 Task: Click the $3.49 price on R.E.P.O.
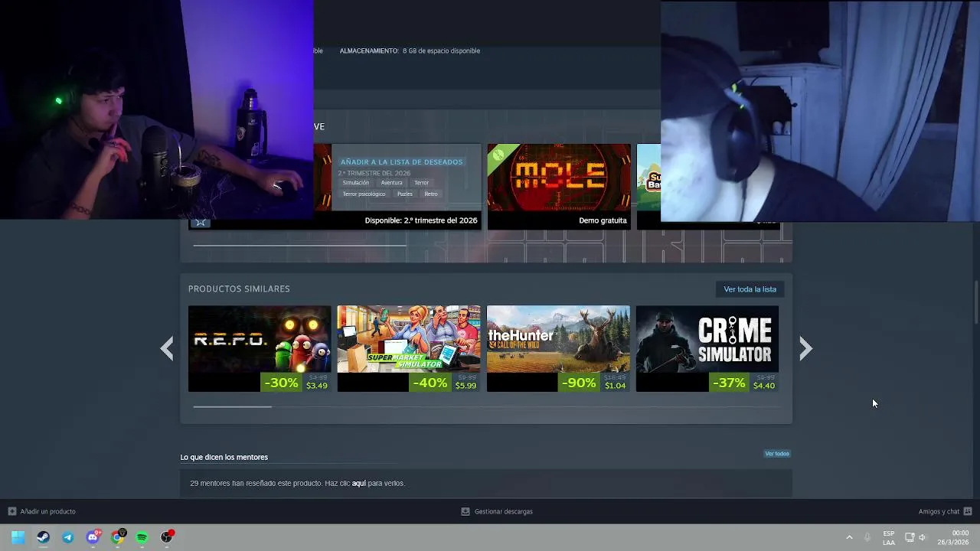click(317, 386)
